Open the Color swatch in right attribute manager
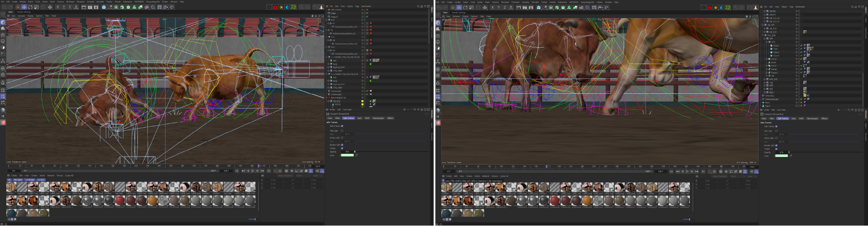This screenshot has height=226, width=868. pos(781,156)
